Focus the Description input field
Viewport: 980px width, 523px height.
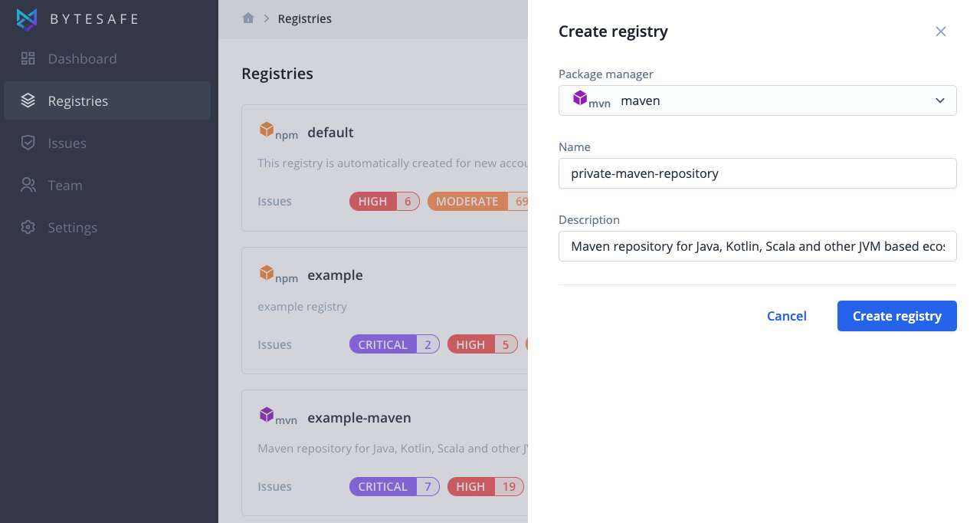pyautogui.click(x=757, y=246)
